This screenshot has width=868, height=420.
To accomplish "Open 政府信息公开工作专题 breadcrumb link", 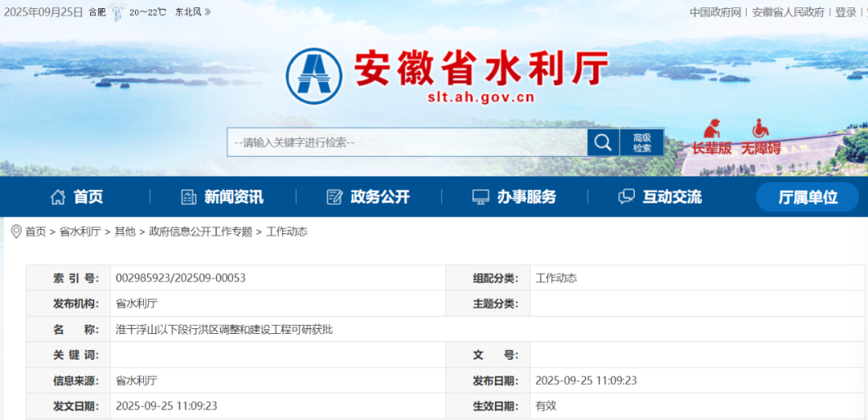I will point(200,232).
